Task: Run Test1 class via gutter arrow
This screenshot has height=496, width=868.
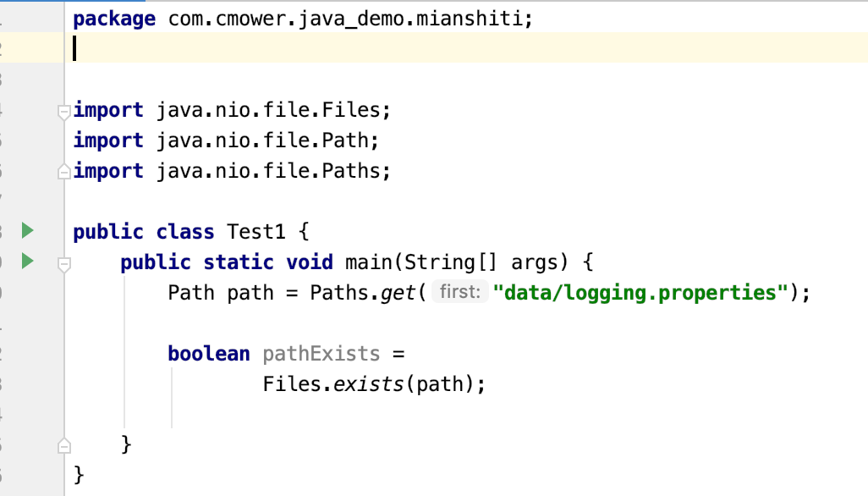Action: pos(28,230)
